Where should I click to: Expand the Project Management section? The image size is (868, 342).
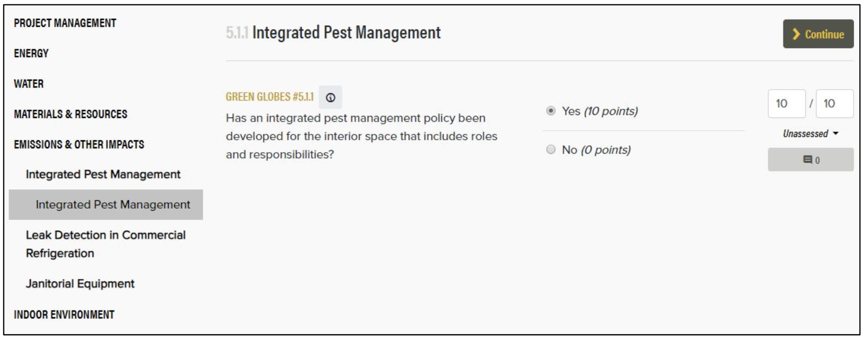pos(65,23)
